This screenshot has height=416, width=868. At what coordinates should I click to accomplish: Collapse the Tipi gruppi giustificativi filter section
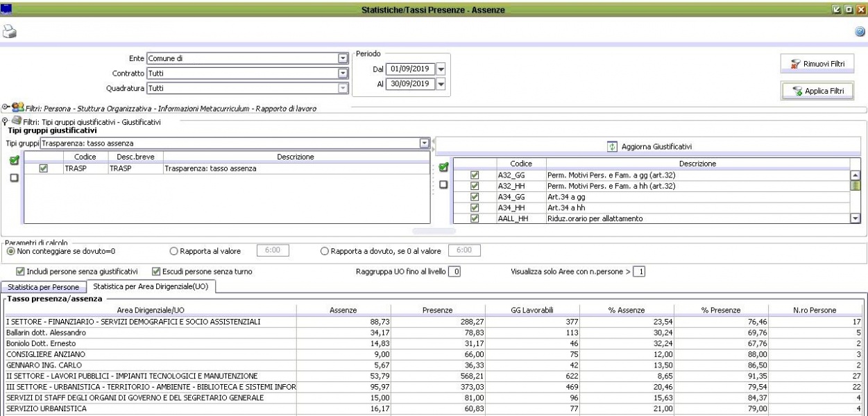click(6, 121)
